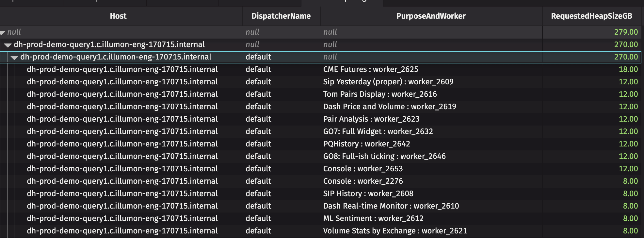Sort by the Host column header
This screenshot has width=644, height=238.
118,16
